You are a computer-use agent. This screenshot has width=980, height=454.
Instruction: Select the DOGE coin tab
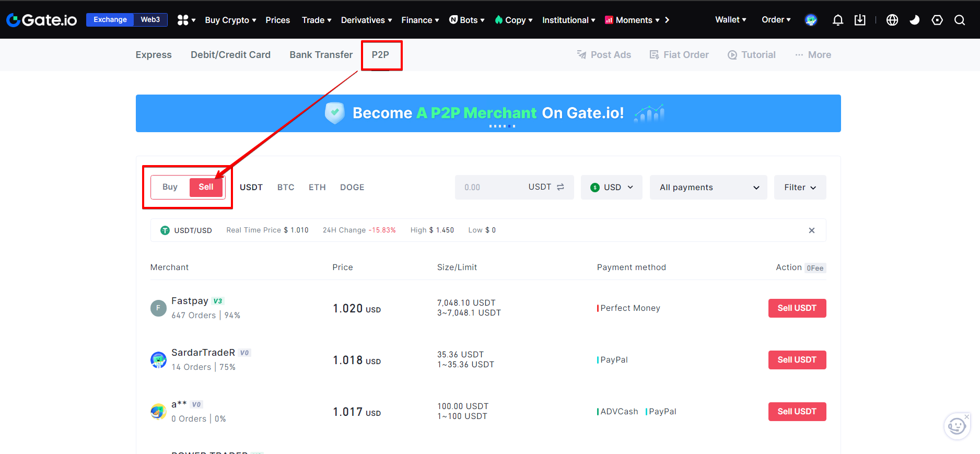352,187
